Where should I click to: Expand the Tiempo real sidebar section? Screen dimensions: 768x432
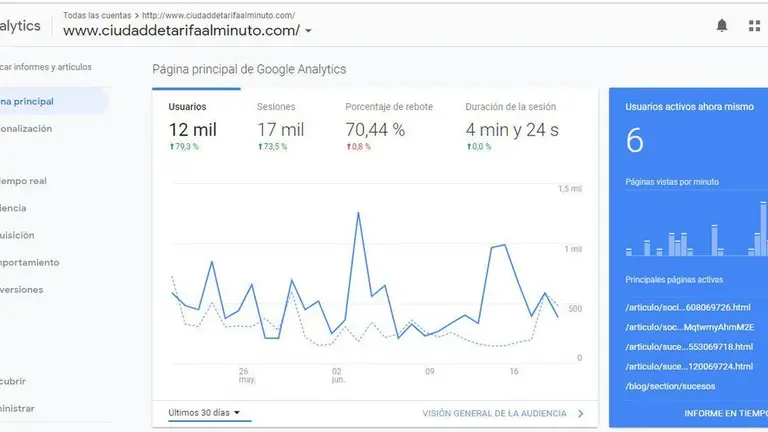pyautogui.click(x=24, y=181)
